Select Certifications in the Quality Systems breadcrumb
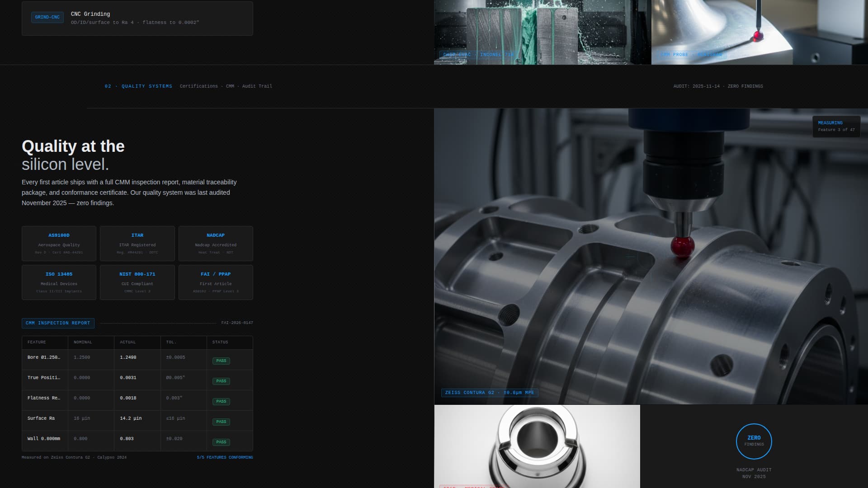The image size is (868, 488). pyautogui.click(x=198, y=86)
